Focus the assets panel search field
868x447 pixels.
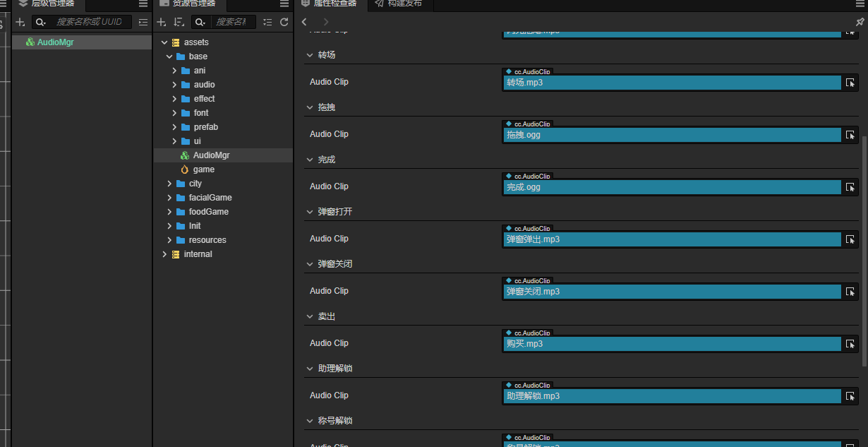pos(234,23)
